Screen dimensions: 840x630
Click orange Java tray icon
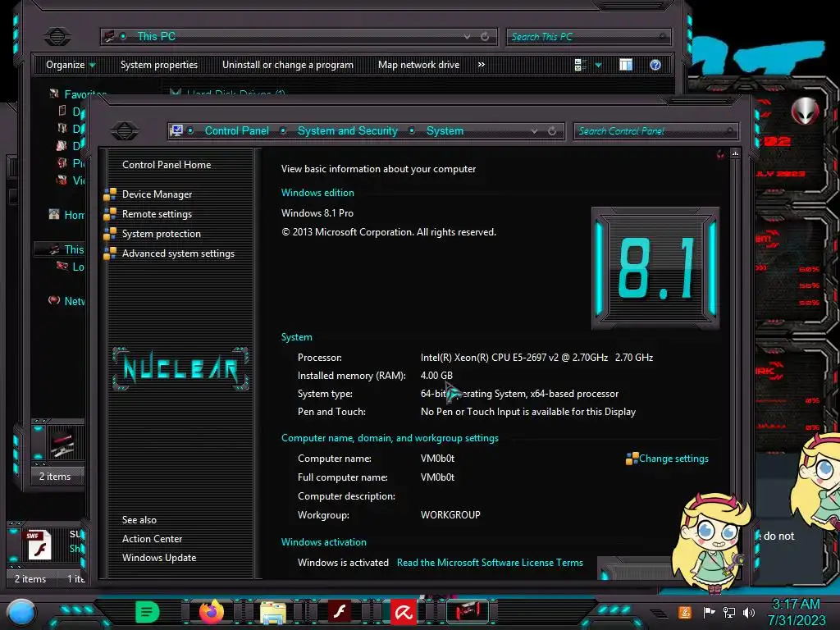pos(685,612)
